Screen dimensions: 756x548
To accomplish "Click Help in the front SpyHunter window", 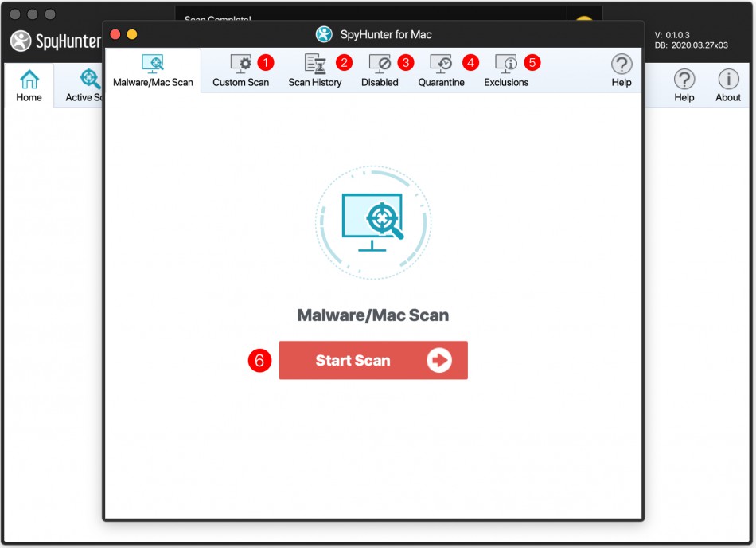I will pos(622,70).
